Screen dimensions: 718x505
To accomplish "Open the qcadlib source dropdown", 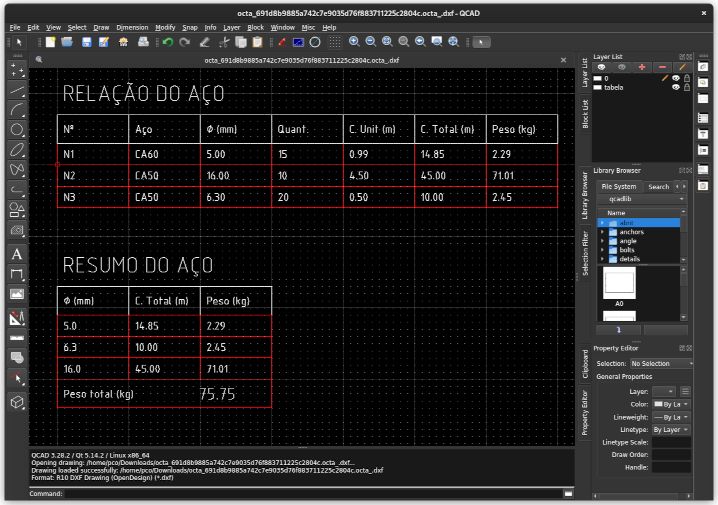I will click(643, 199).
